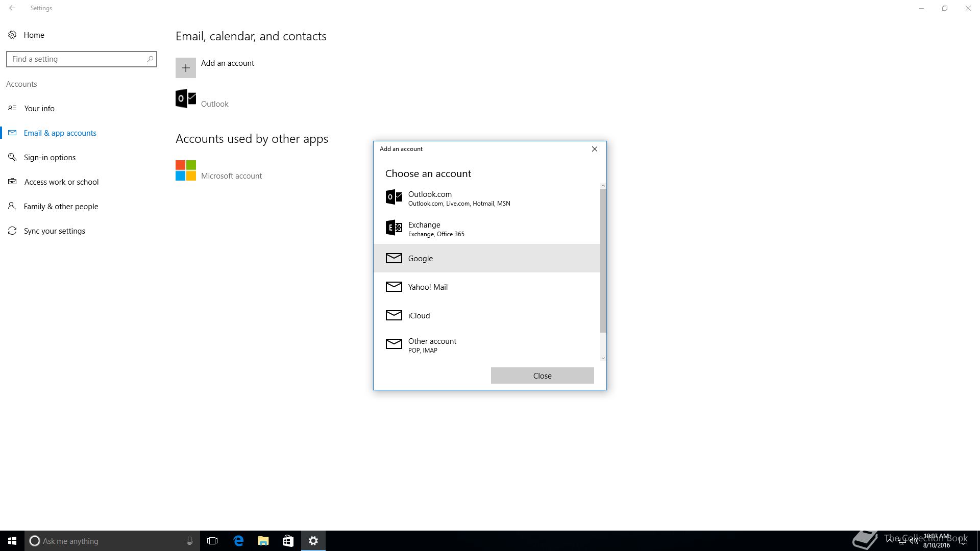The height and width of the screenshot is (551, 980).
Task: Launch Microsoft Edge from the taskbar
Action: 238,541
